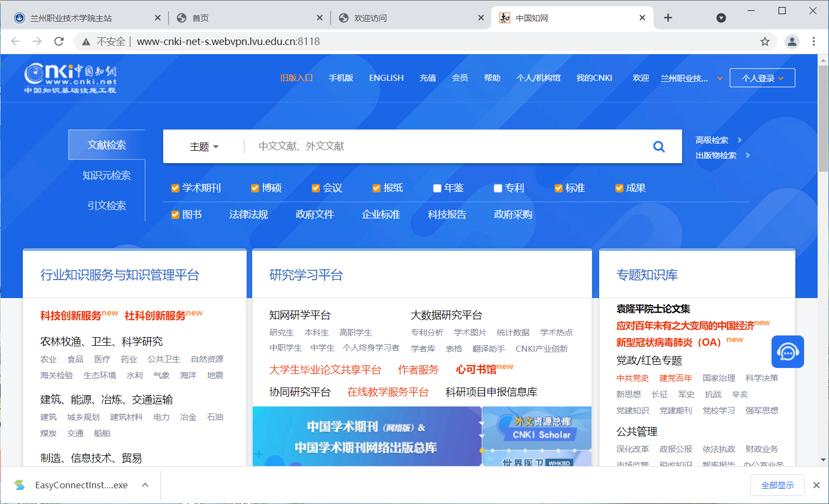This screenshot has width=829, height=504.
Task: Open the 法律法规 database link
Action: coord(248,215)
